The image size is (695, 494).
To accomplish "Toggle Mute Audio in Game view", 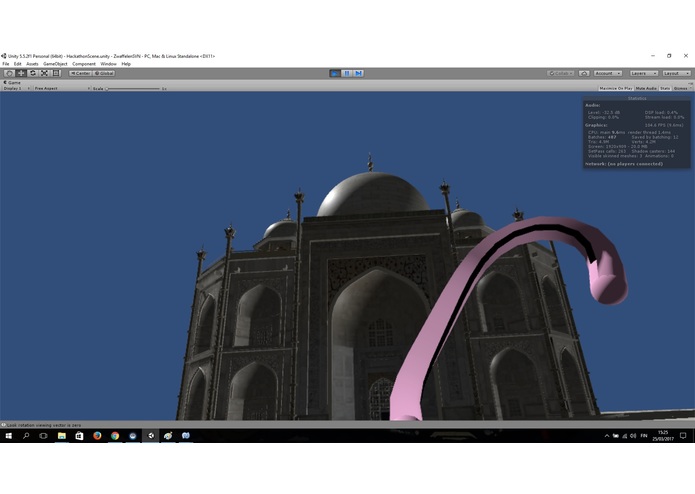I will click(646, 88).
